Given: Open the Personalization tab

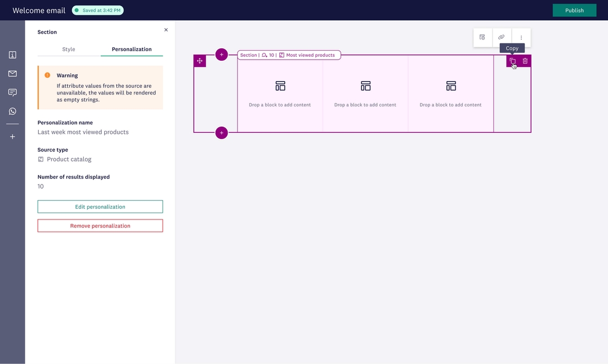Looking at the screenshot, I should pyautogui.click(x=132, y=49).
